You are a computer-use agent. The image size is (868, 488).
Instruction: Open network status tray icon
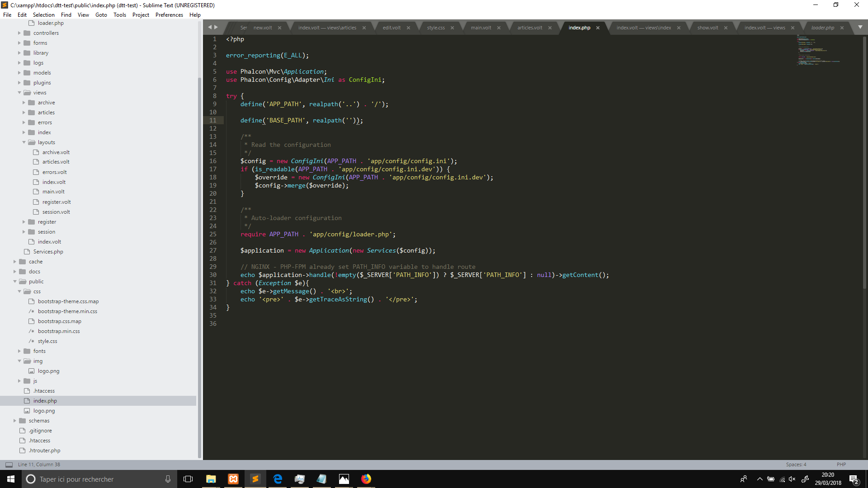782,479
